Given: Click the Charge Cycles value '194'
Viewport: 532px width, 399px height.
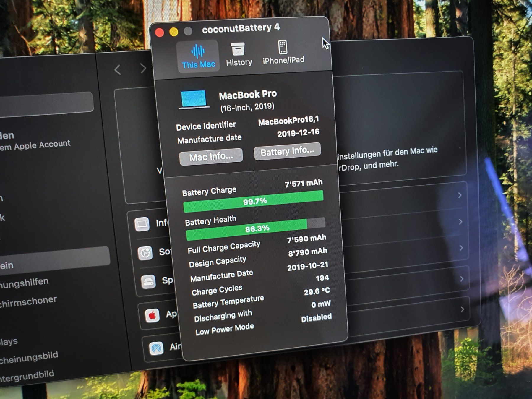Looking at the screenshot, I should point(322,278).
